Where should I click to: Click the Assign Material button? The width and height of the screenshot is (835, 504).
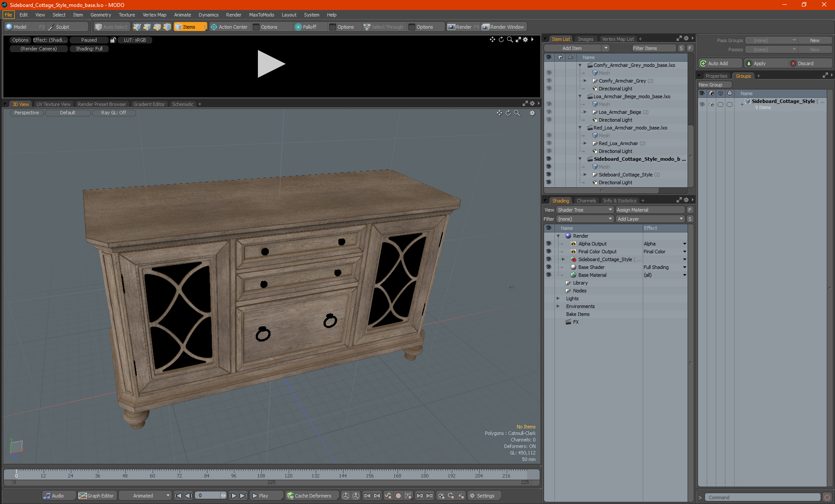pyautogui.click(x=649, y=210)
